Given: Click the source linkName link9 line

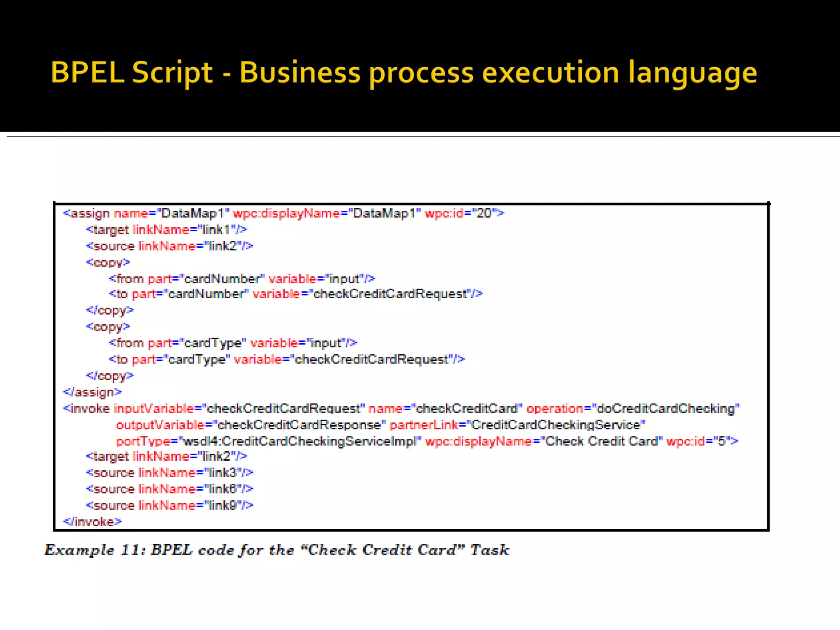Looking at the screenshot, I should (169, 505).
